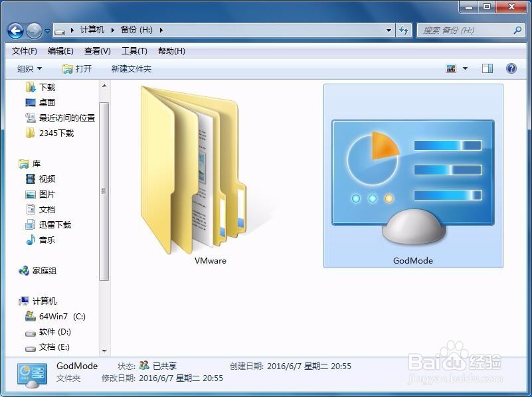532x397 pixels.
Task: Switch view mode with the views icon
Action: click(452, 68)
